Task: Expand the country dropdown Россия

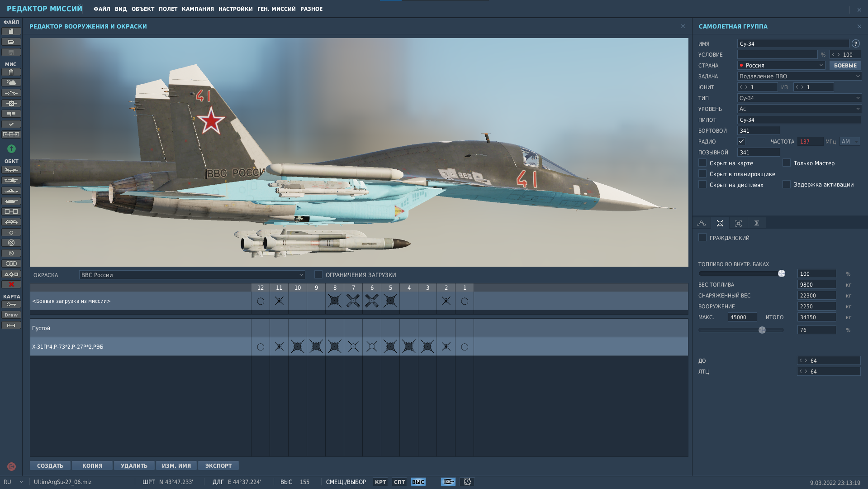Action: 781,65
